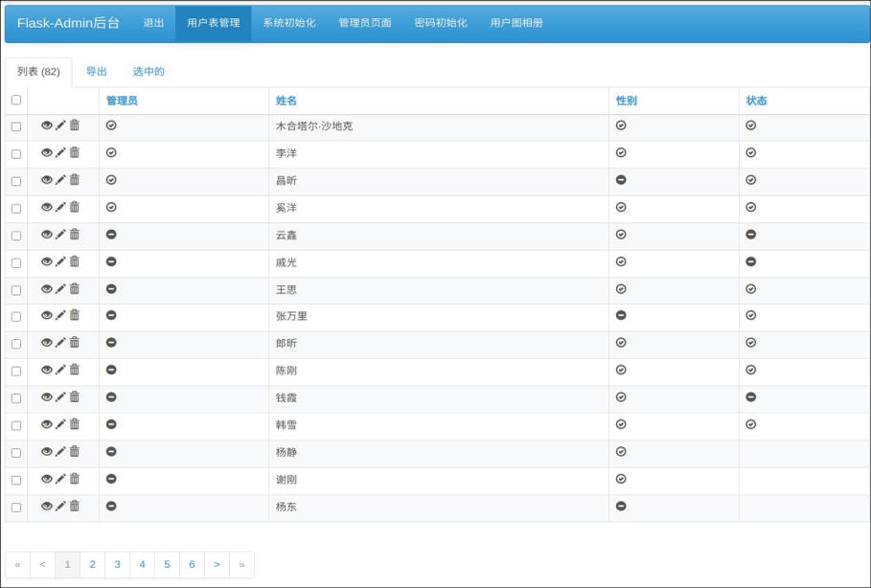Screen dimensions: 871x588
Task: Edit the 木合塔尔·沙地克 record with pencil icon
Action: point(60,125)
